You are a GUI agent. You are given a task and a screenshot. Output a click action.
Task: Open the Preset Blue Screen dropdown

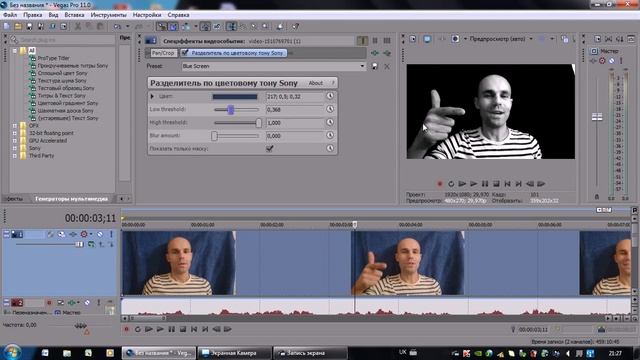click(362, 66)
